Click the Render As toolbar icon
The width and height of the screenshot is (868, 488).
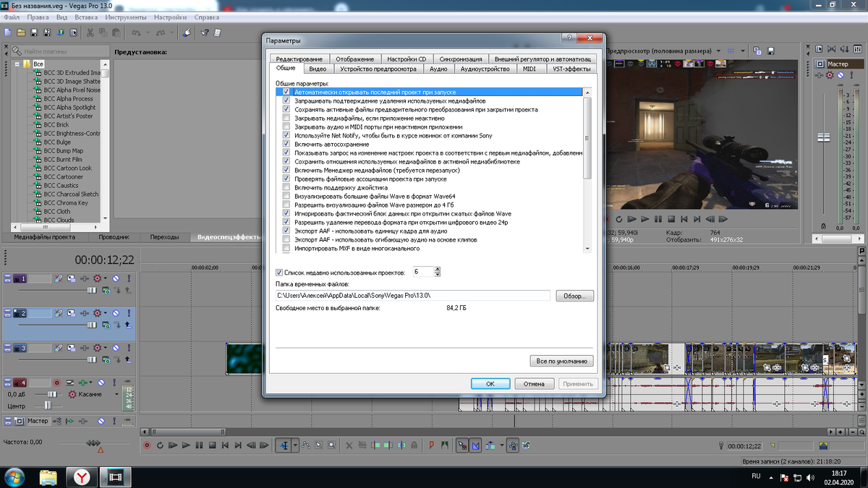60,33
